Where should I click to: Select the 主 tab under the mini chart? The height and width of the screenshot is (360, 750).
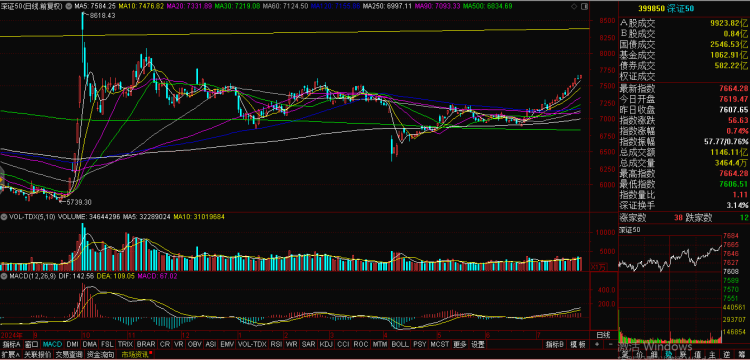coord(712,355)
